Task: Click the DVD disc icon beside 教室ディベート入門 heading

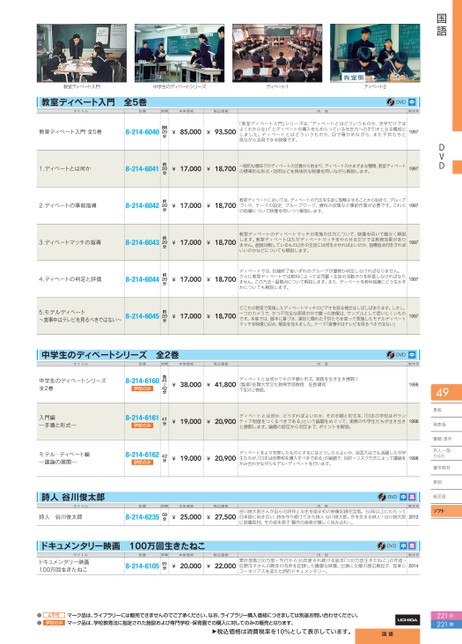Action: [390, 102]
